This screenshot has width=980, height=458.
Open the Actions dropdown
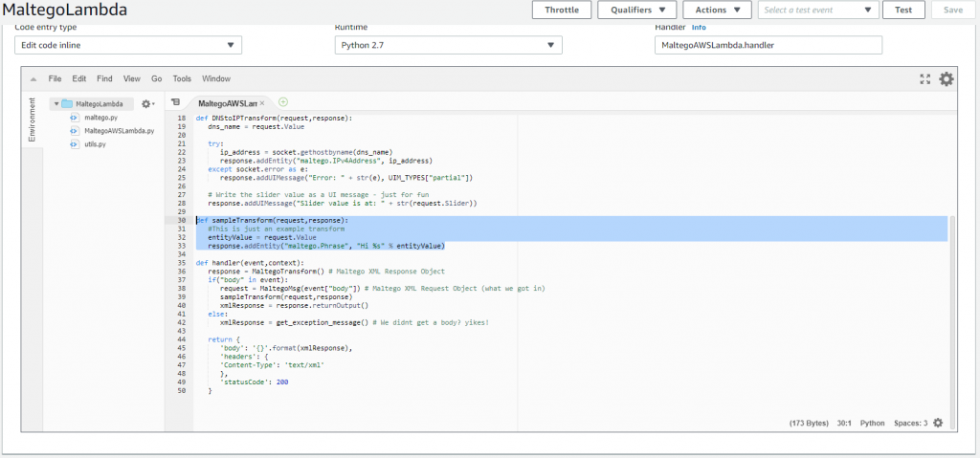(x=717, y=10)
